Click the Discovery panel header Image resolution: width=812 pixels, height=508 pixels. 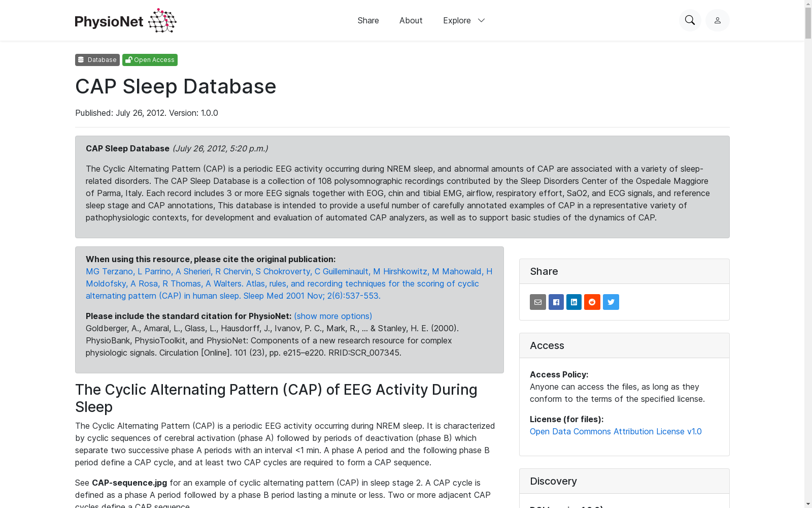[x=624, y=481]
